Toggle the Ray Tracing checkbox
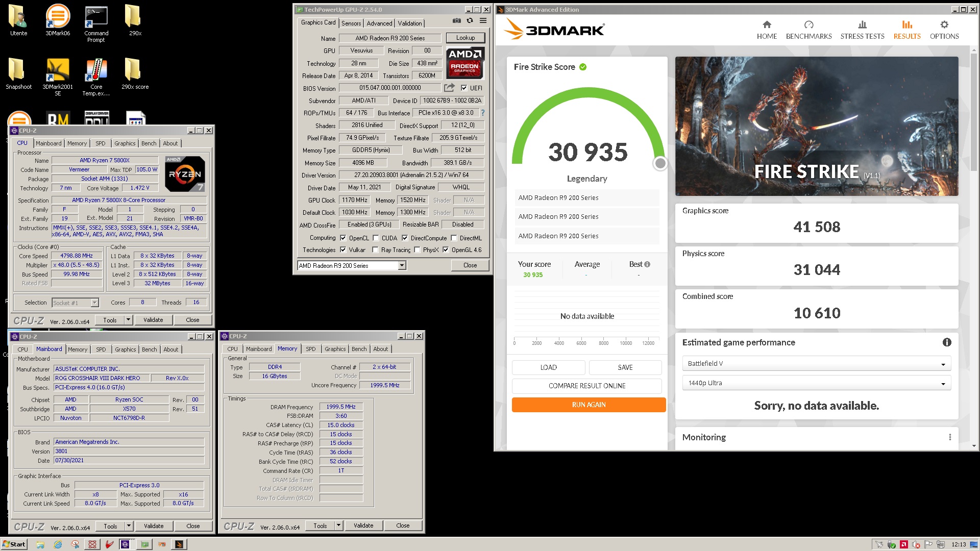This screenshot has height=551, width=980. click(x=375, y=249)
